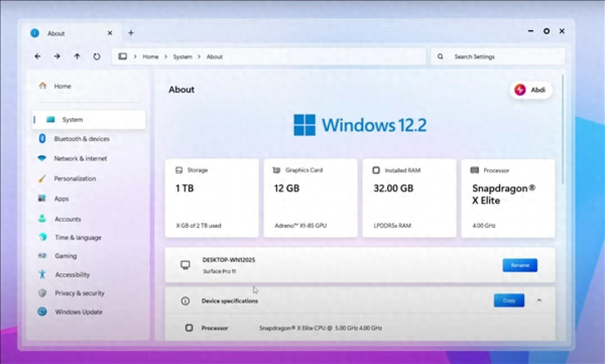Open Privacy & security settings
605x364 pixels.
pyautogui.click(x=79, y=293)
